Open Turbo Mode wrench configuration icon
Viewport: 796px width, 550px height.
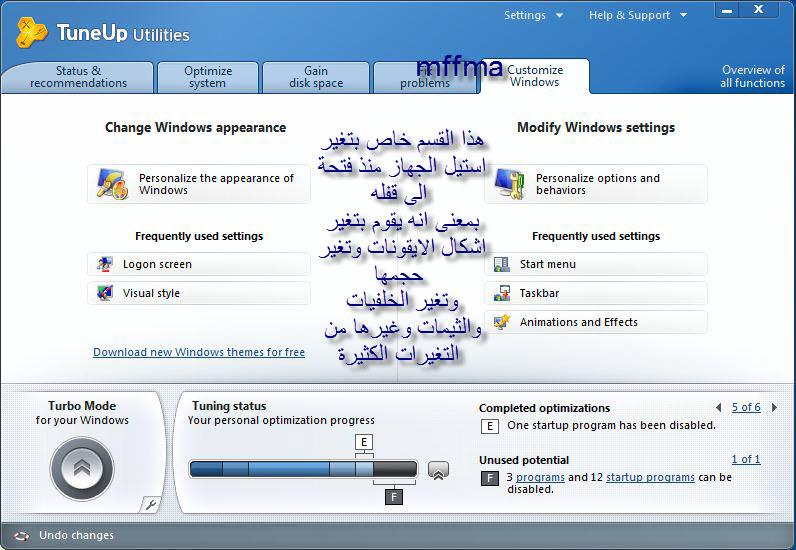[x=150, y=505]
